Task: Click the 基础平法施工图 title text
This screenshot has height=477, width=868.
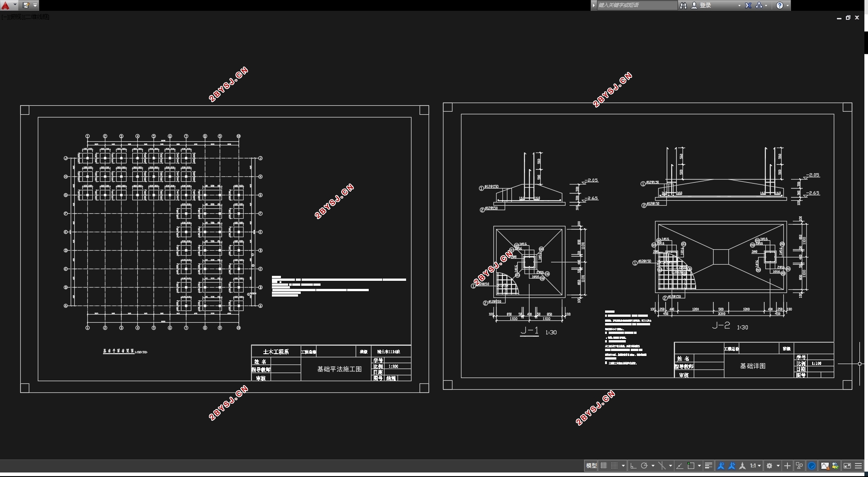Action: [x=339, y=369]
